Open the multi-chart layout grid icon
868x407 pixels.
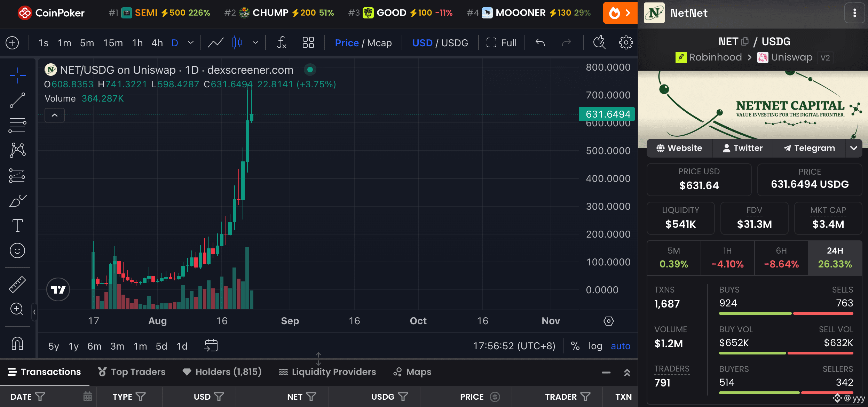[308, 43]
